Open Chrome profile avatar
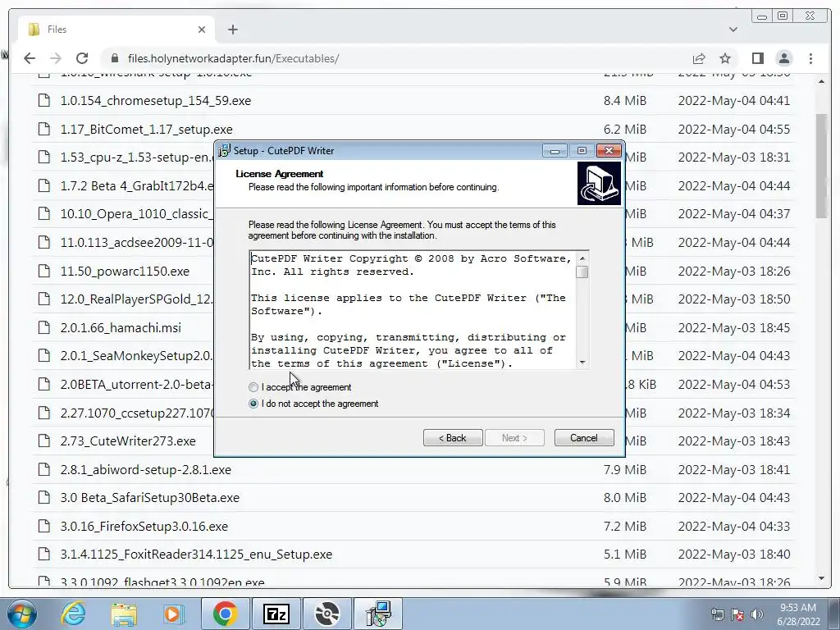The width and height of the screenshot is (840, 630). click(783, 58)
